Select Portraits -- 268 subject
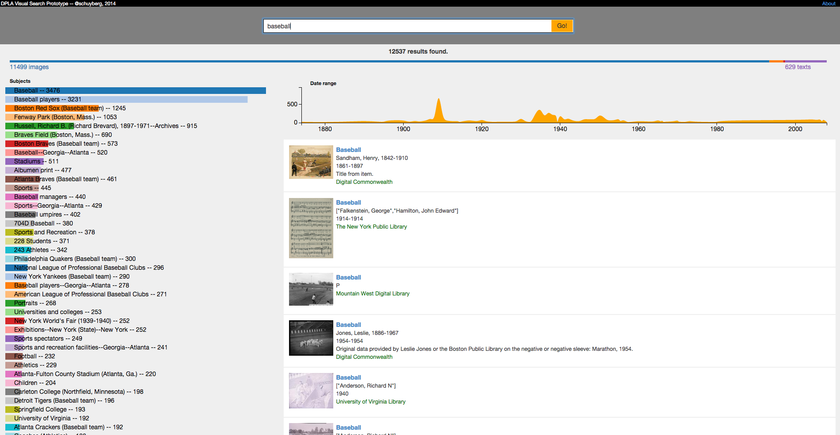The width and height of the screenshot is (840, 435). (31, 303)
